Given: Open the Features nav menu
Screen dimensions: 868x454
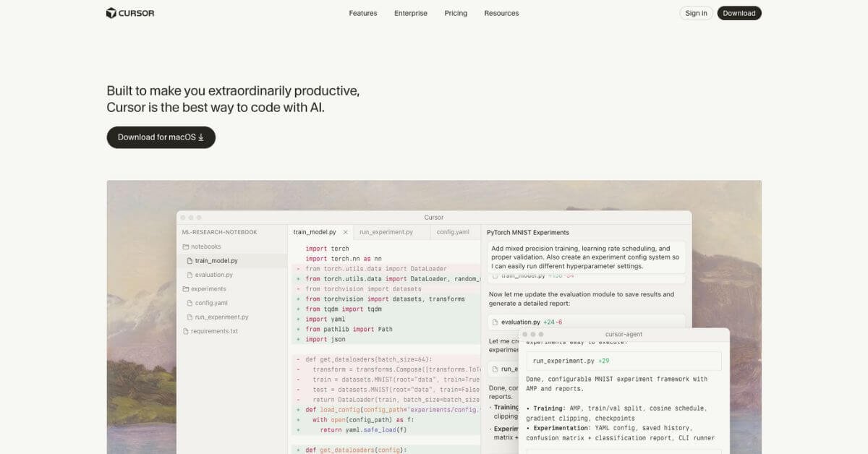Looking at the screenshot, I should [x=363, y=13].
